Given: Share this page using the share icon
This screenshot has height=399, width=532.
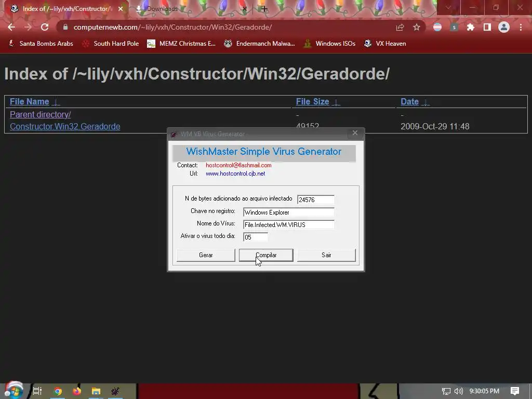Looking at the screenshot, I should pyautogui.click(x=400, y=27).
